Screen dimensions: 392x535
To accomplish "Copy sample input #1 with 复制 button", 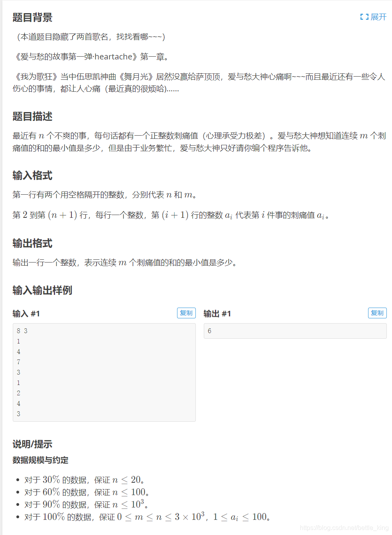I will pos(186,313).
